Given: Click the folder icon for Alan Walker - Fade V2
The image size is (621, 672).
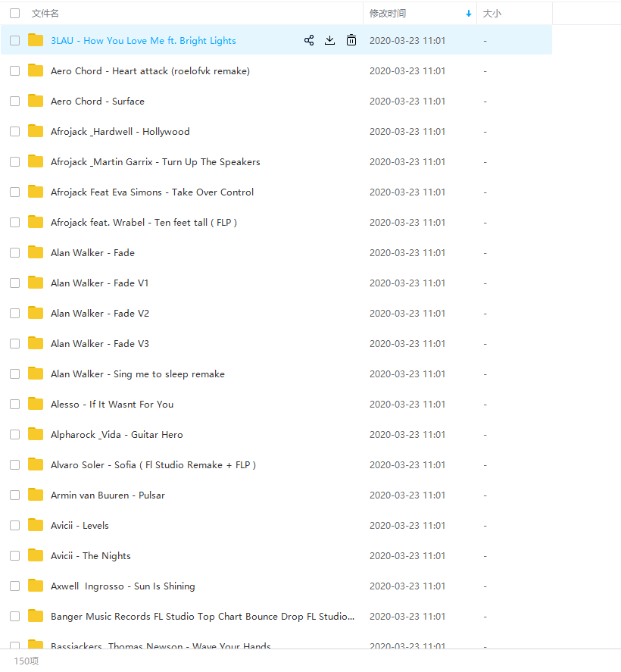Looking at the screenshot, I should pyautogui.click(x=36, y=313).
